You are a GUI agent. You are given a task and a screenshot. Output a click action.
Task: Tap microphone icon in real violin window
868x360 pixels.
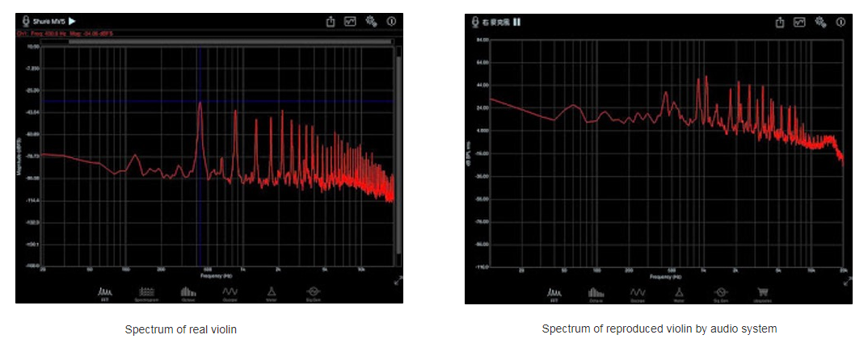(25, 22)
